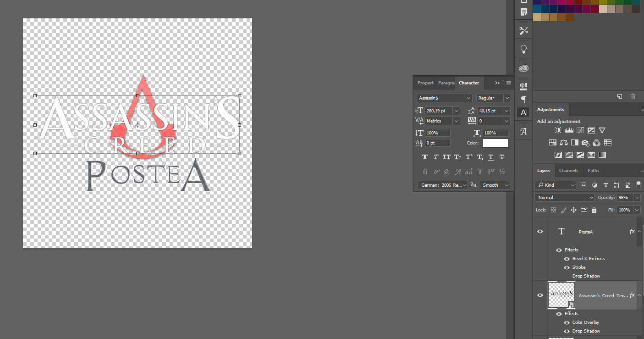Hide the PosteA text layer
644x339 pixels.
click(x=540, y=232)
